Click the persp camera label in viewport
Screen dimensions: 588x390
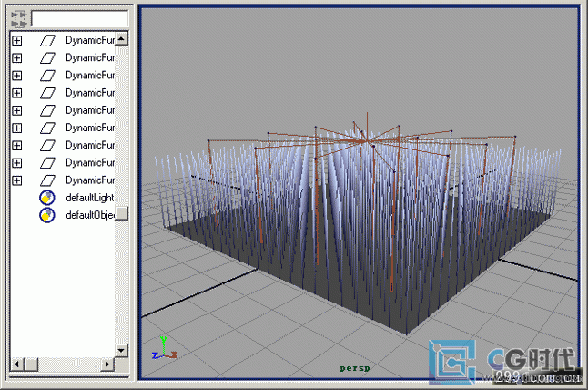click(354, 369)
